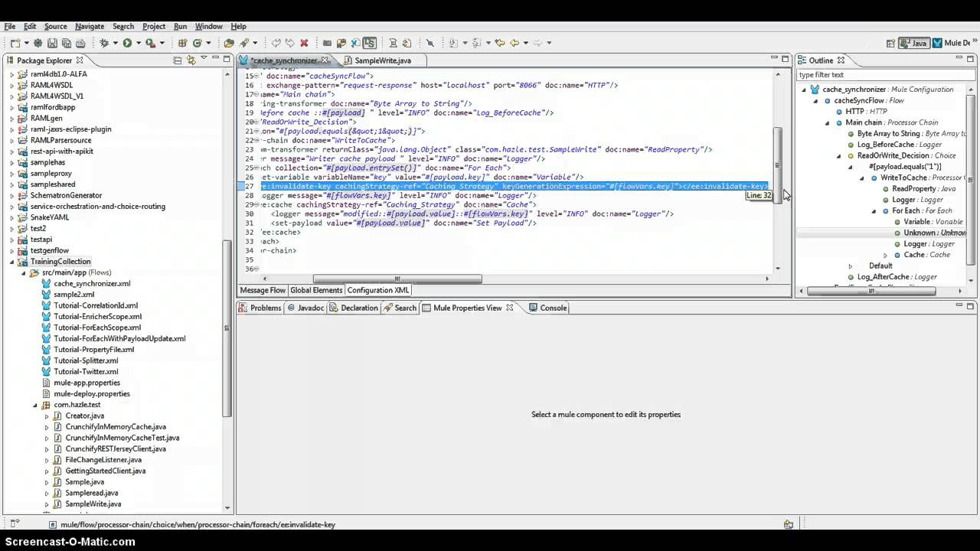The image size is (980, 551).
Task: Open the Project menu
Action: click(153, 26)
